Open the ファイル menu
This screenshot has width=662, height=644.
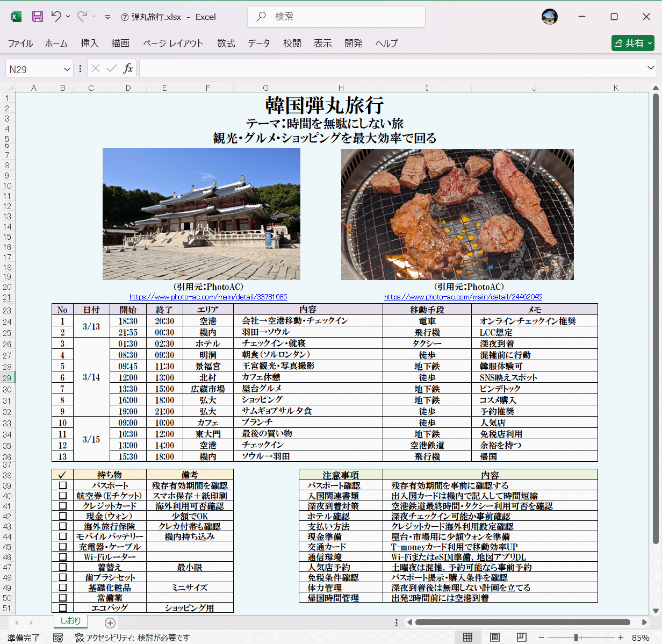[20, 44]
